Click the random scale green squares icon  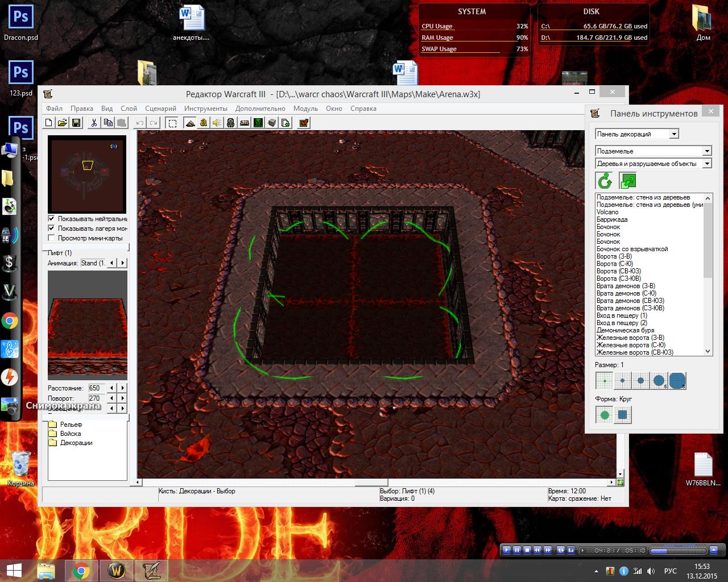pyautogui.click(x=628, y=181)
